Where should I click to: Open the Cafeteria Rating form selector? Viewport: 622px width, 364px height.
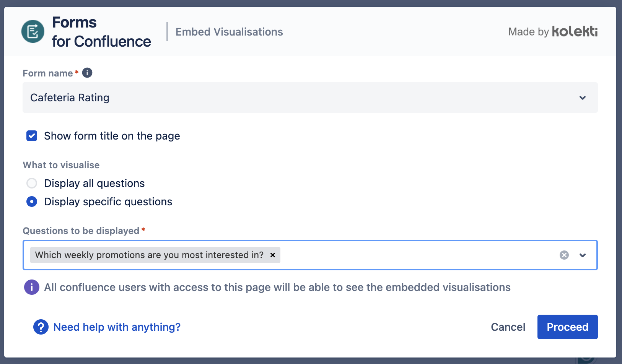(310, 97)
